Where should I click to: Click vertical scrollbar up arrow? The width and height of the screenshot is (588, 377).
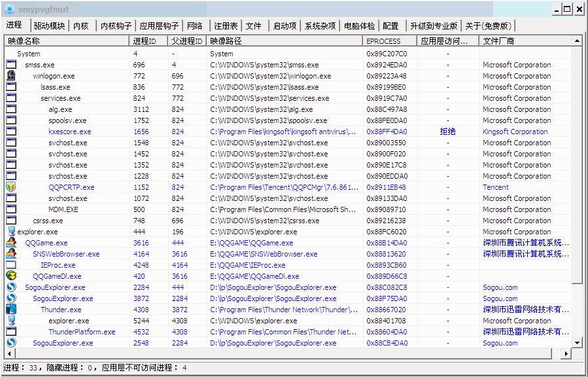[x=577, y=41]
